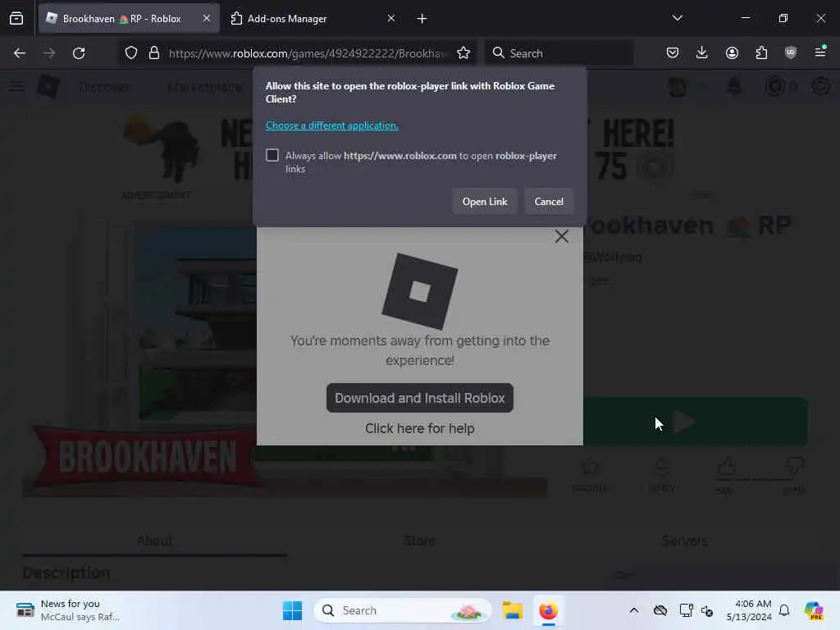Expand the list all tabs chevron
Viewport: 840px width, 630px height.
[x=677, y=18]
